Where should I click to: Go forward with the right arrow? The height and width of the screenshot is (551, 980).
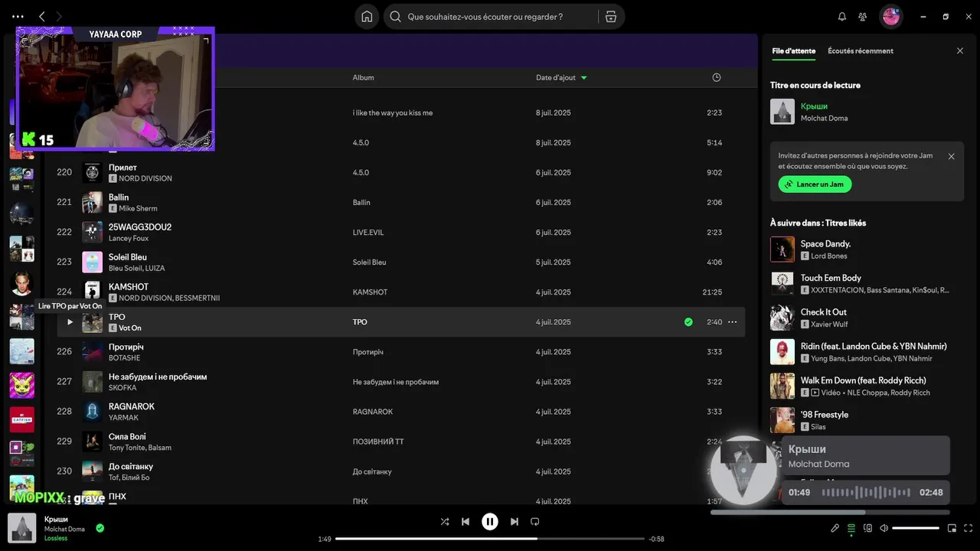tap(59, 16)
